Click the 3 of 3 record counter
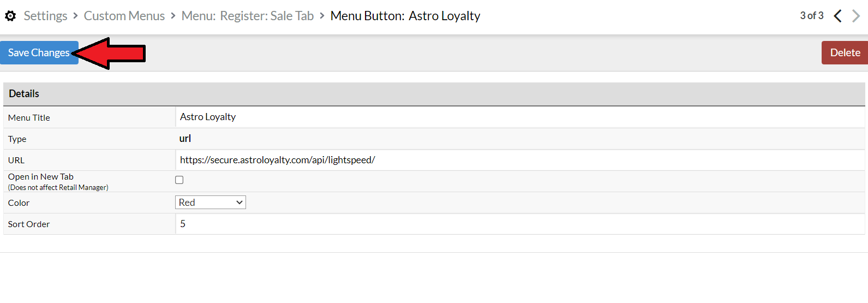This screenshot has width=868, height=303. click(x=812, y=16)
